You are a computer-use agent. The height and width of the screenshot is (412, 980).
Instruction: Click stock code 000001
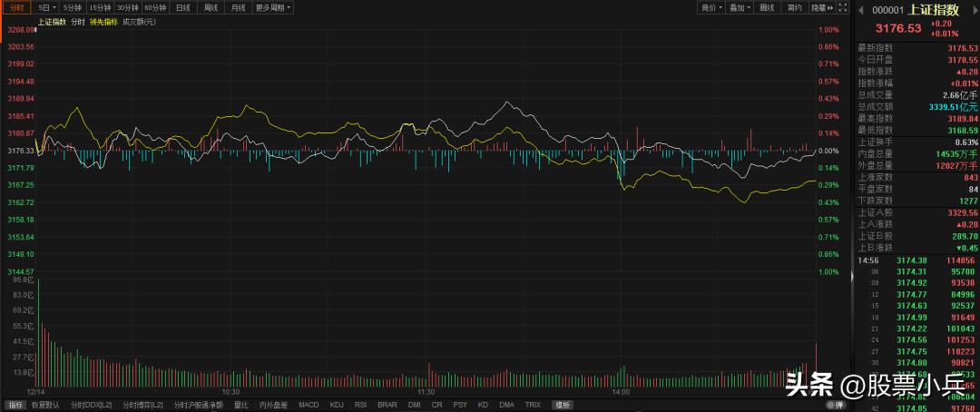pyautogui.click(x=887, y=10)
